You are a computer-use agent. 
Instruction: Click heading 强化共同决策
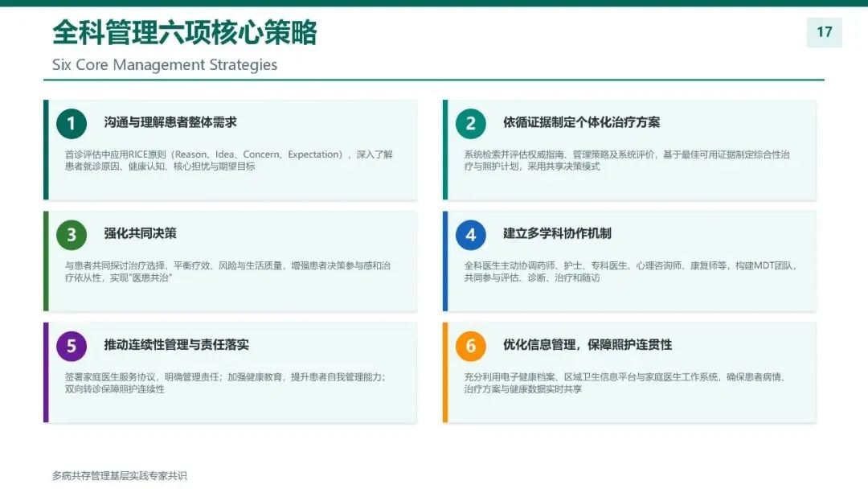coord(140,233)
